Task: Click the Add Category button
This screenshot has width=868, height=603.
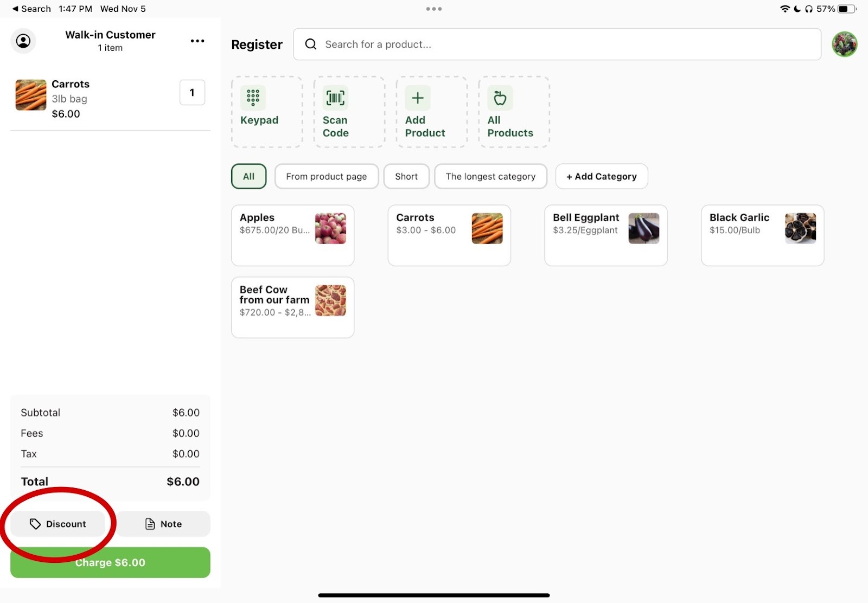Action: pos(601,176)
